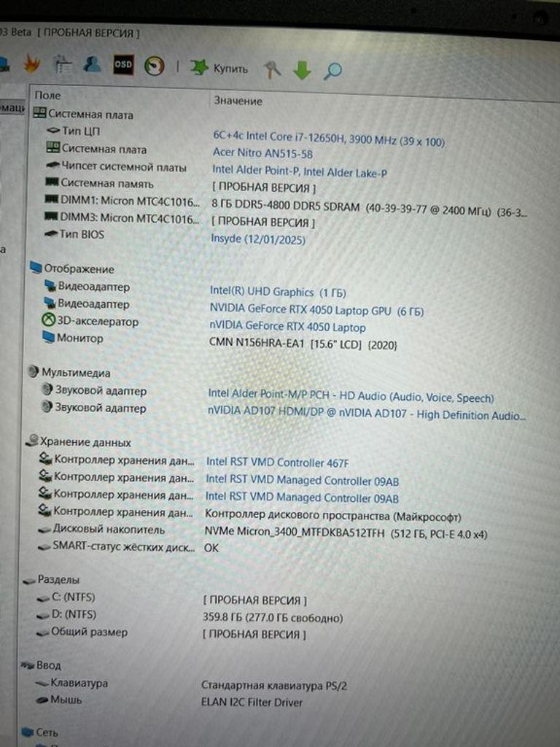Click the Купить purchase button

point(219,68)
